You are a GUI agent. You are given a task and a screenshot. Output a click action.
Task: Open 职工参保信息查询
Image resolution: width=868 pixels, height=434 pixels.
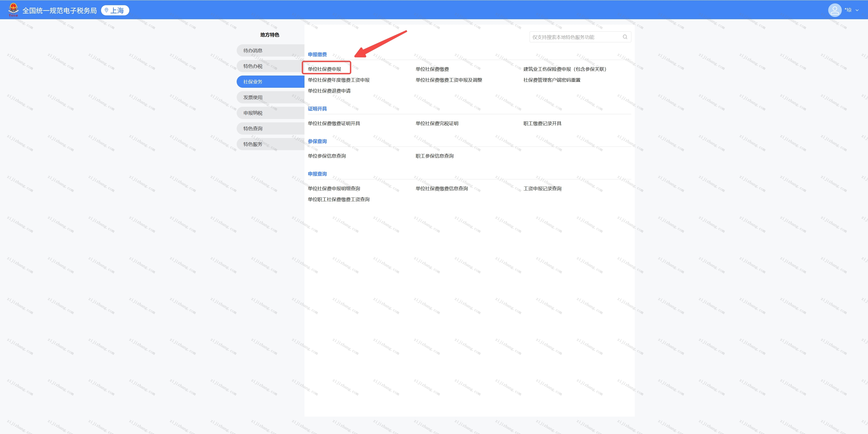434,156
